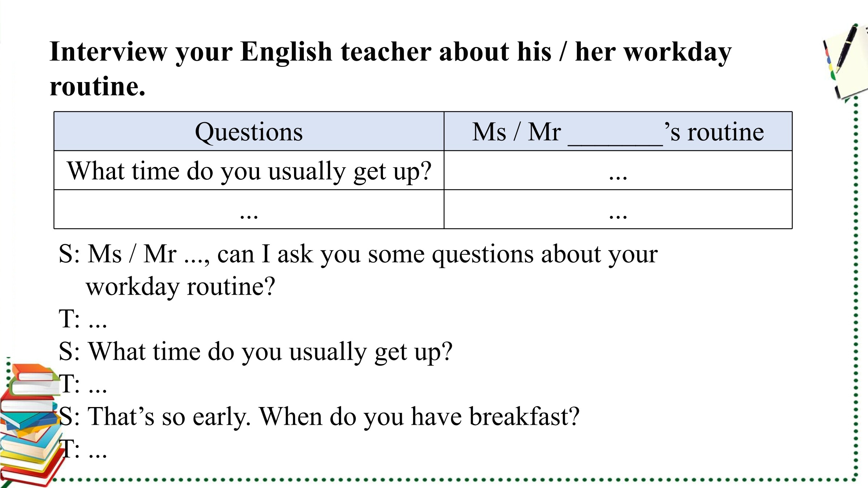Click 'When do you have breakfast?' text
868x488 pixels.
point(420,416)
